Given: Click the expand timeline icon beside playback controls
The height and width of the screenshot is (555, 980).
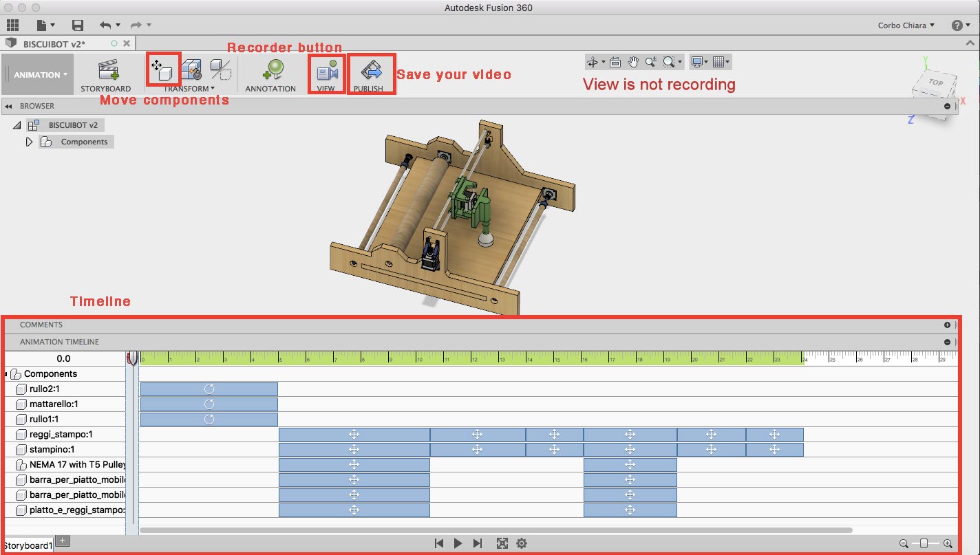Looking at the screenshot, I should [x=502, y=543].
